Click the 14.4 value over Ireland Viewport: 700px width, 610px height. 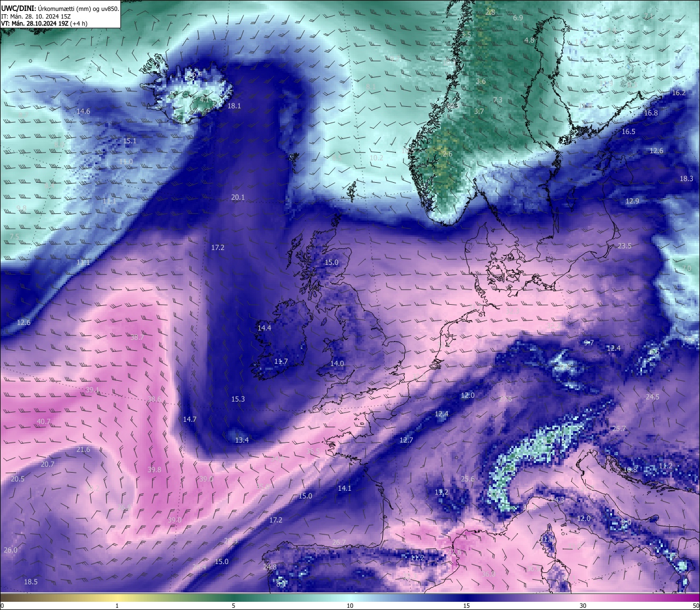coord(264,328)
